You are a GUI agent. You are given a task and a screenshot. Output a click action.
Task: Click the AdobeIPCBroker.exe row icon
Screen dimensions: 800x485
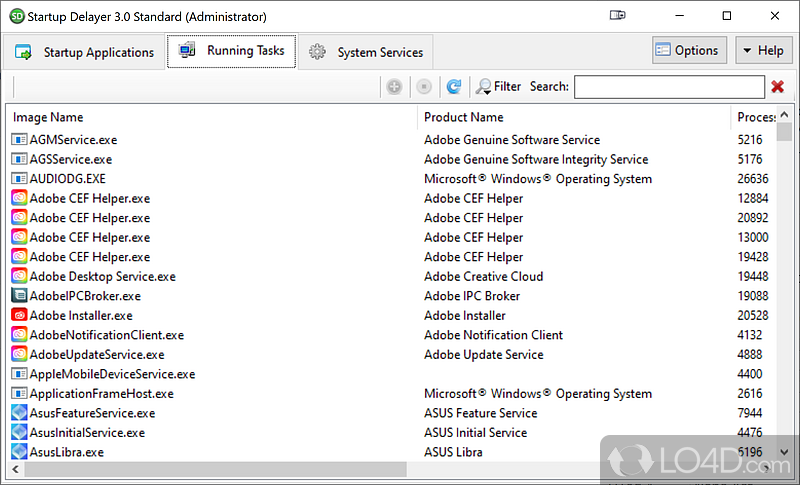click(x=19, y=296)
